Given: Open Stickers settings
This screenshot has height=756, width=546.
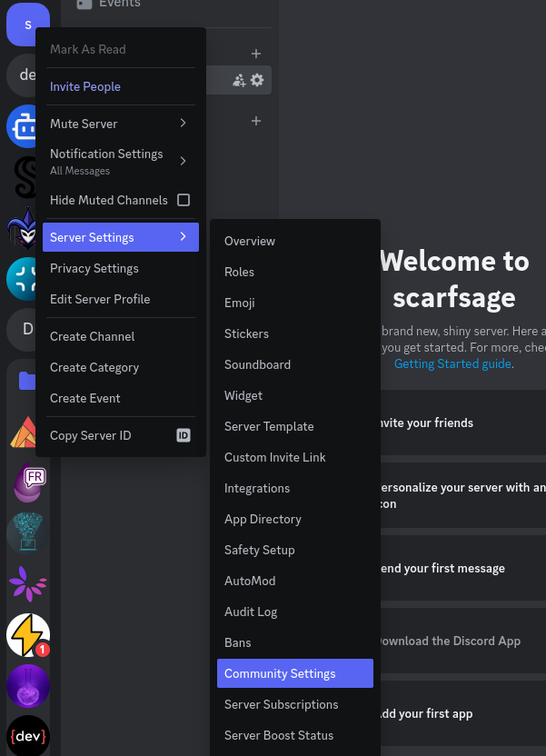Looking at the screenshot, I should point(295,333).
